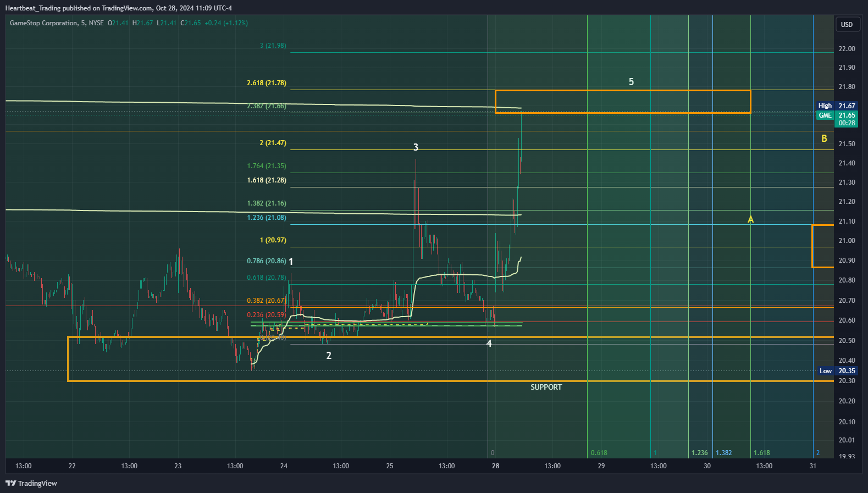Select the 1 (20.97) Fibonacci label

(273, 240)
